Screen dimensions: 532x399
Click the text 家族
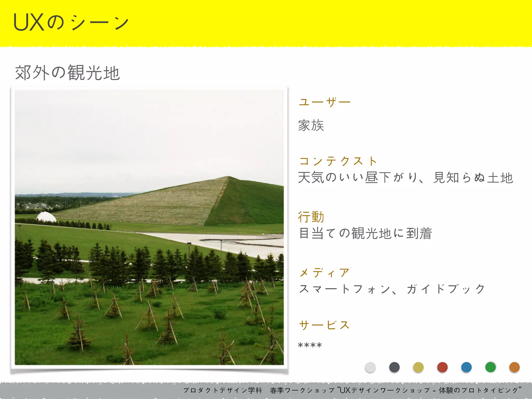point(311,125)
